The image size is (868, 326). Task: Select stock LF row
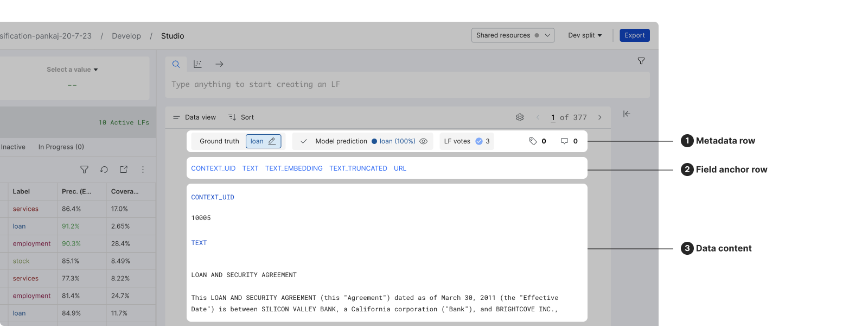pyautogui.click(x=78, y=261)
